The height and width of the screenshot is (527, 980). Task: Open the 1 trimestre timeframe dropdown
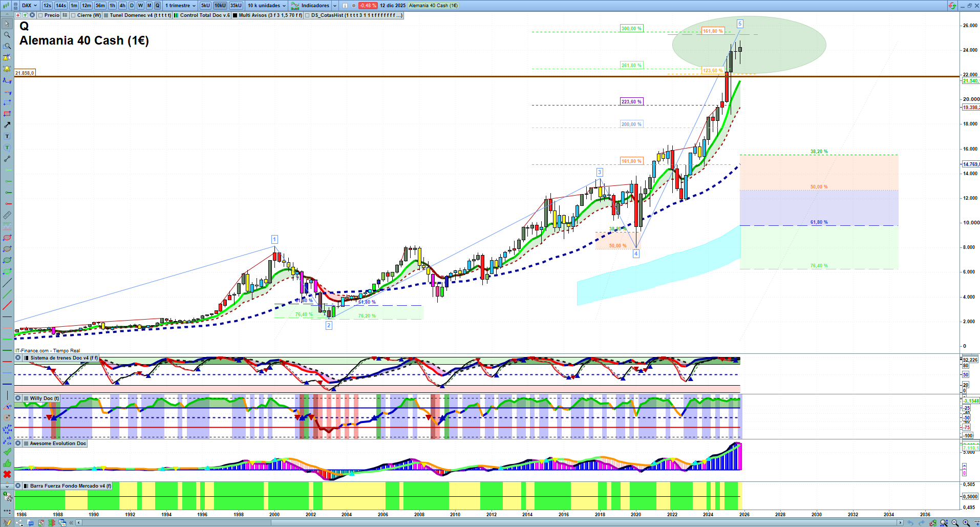coord(180,6)
